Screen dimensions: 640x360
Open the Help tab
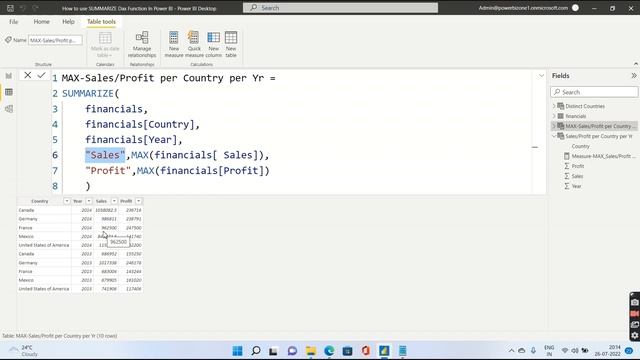coord(68,22)
